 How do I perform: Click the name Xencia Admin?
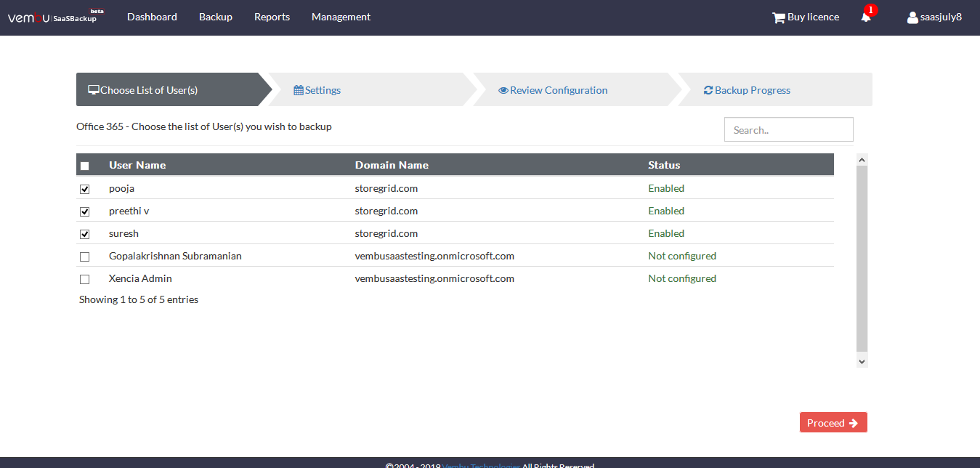point(140,278)
